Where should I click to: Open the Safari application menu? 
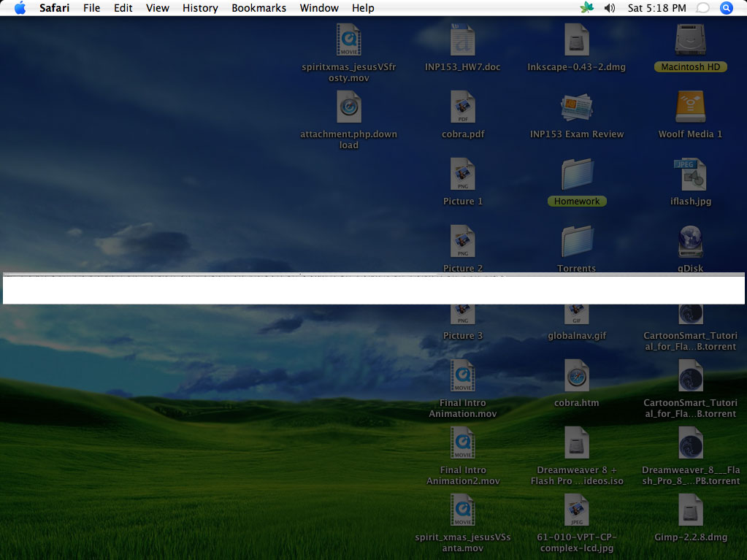54,8
